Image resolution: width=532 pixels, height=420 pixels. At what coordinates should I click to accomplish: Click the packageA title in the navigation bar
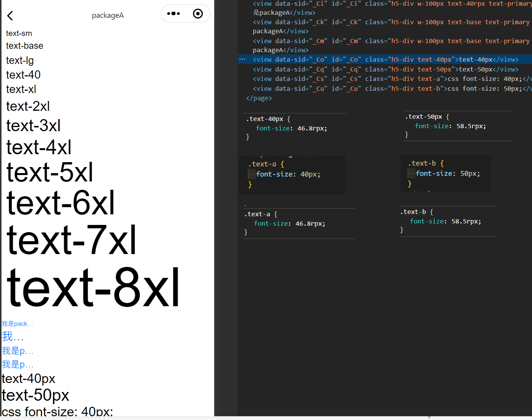point(108,15)
